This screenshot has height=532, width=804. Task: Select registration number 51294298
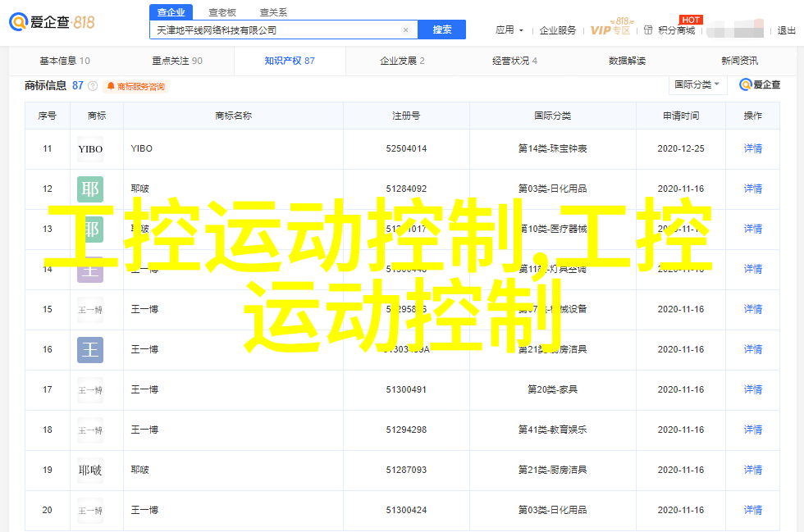(406, 430)
